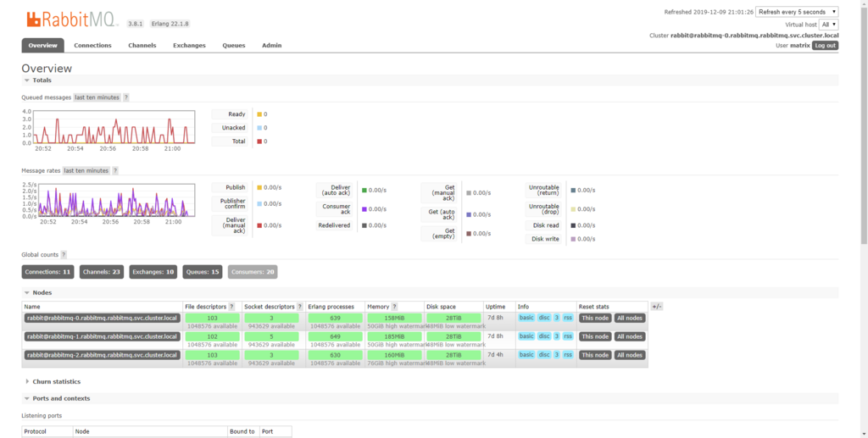The height and width of the screenshot is (438, 868).
Task: Reset stats for This node on rabbitmq-1
Action: [595, 336]
